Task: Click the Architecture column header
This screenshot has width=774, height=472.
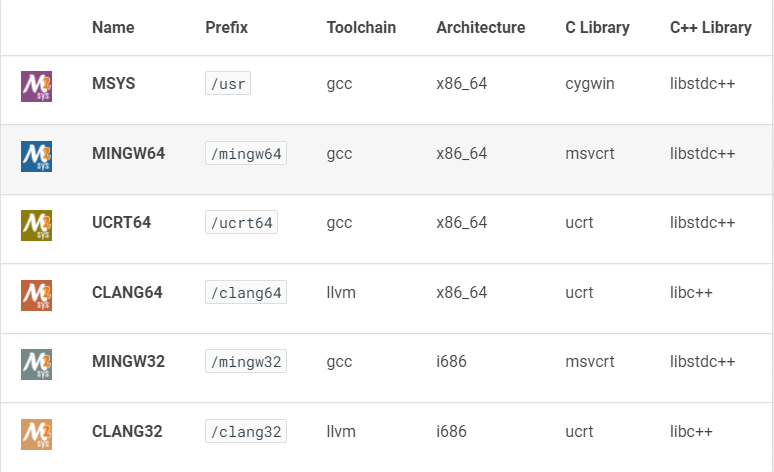Action: 481,27
